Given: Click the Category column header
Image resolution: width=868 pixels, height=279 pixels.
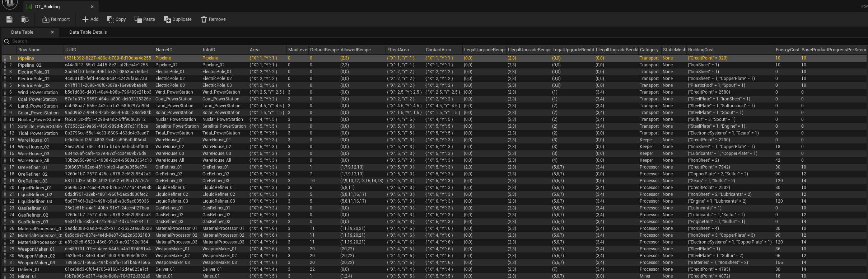Looking at the screenshot, I should tap(649, 50).
